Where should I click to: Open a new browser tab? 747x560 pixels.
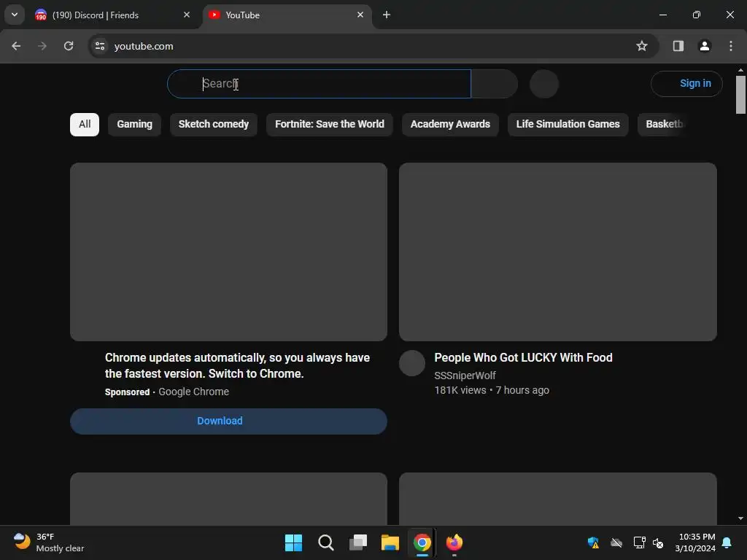pyautogui.click(x=387, y=15)
